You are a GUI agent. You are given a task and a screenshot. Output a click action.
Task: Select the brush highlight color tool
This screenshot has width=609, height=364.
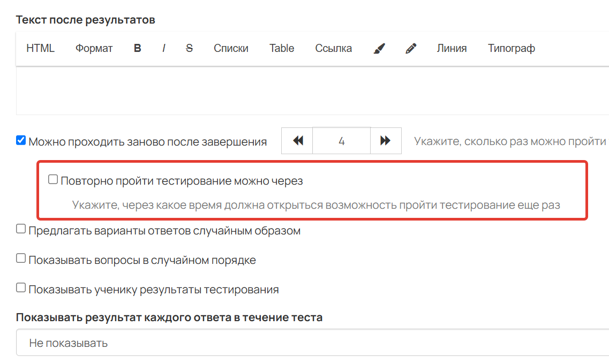click(379, 49)
